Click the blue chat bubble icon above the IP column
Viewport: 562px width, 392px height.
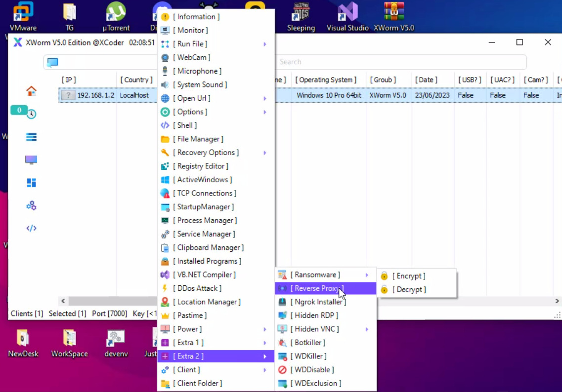pos(52,62)
